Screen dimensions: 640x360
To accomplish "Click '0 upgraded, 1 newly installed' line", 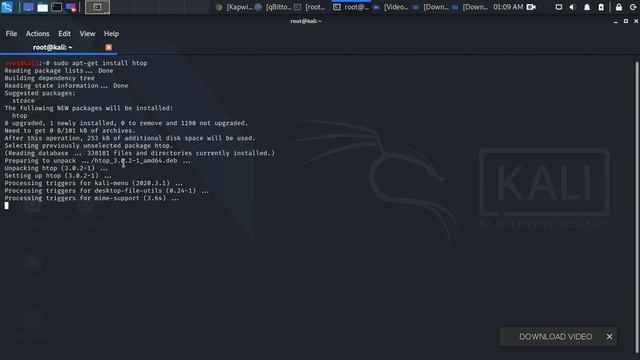I will [126, 123].
